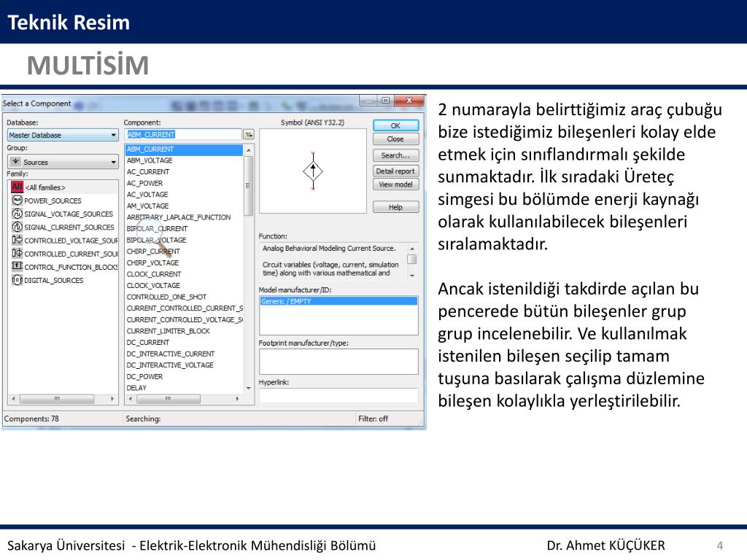Click component list scroll up arrow

[248, 150]
